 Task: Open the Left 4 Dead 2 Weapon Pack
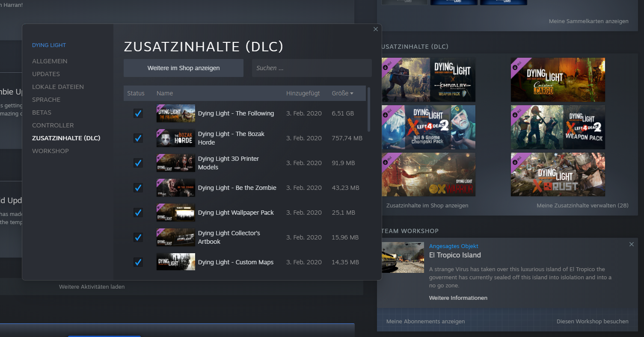[x=558, y=127]
